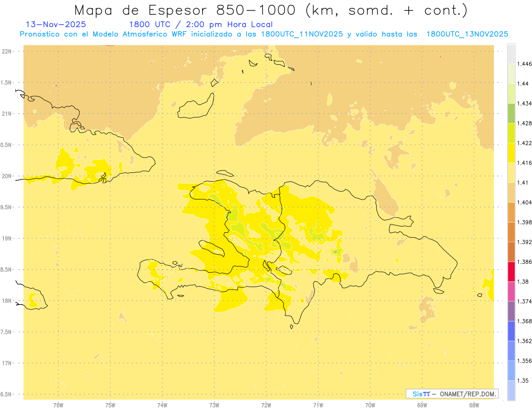532x411 pixels.
Task: Click the "20N" latitude axis label
Action: coord(6,176)
